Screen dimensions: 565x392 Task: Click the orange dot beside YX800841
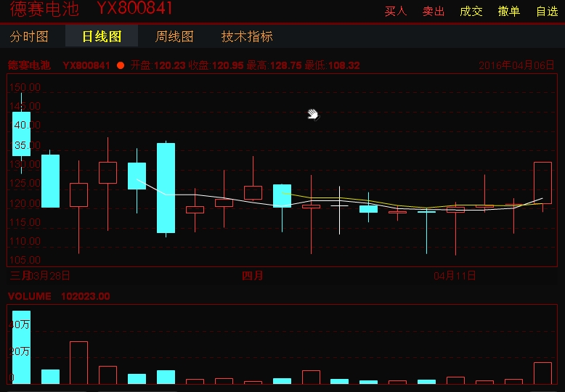[121, 65]
